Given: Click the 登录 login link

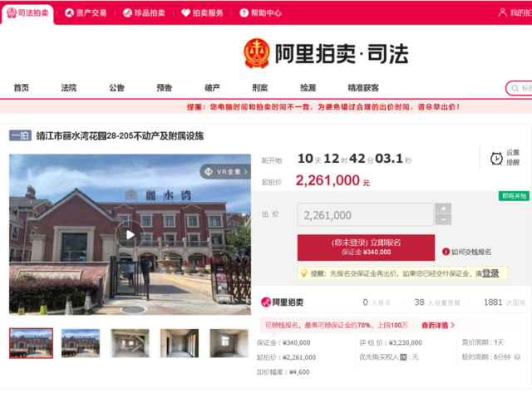Looking at the screenshot, I should (x=490, y=273).
